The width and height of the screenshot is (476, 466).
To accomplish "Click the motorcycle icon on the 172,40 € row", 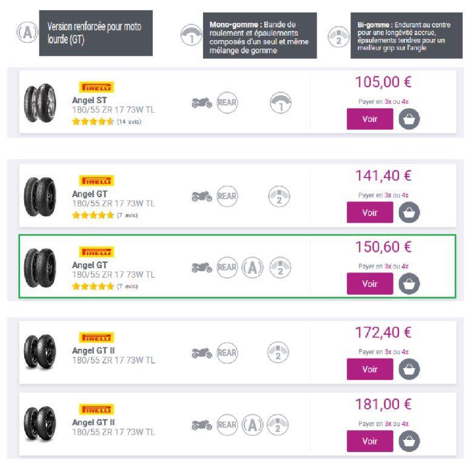I will [202, 352].
